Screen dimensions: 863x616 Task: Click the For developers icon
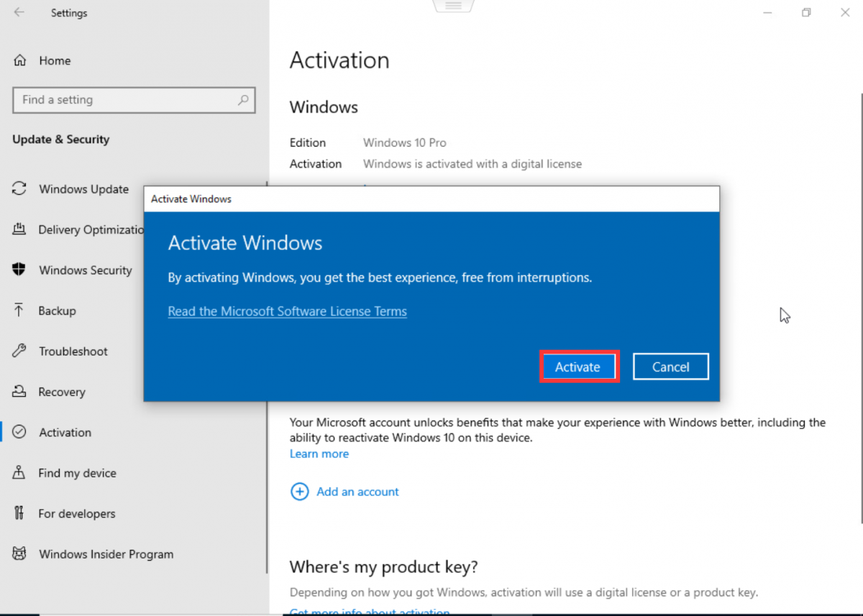(19, 513)
